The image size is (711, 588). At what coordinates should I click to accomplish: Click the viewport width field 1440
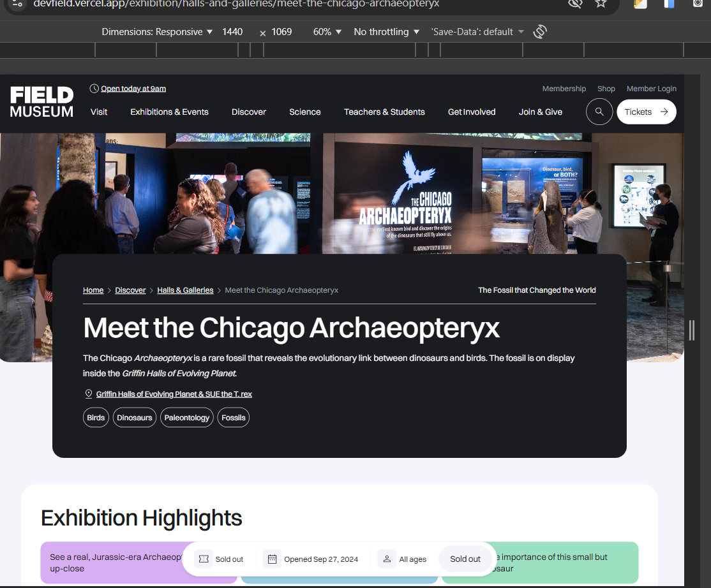pyautogui.click(x=232, y=32)
